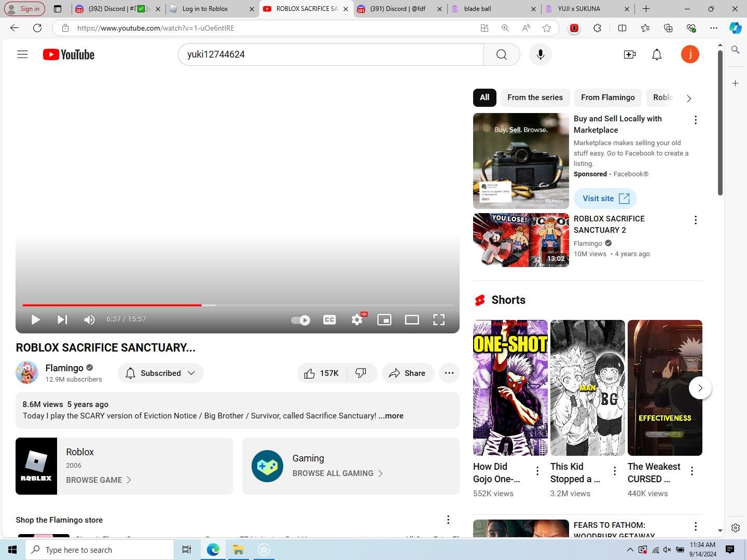Add page to favorites star
The width and height of the screenshot is (747, 560).
pos(547,28)
